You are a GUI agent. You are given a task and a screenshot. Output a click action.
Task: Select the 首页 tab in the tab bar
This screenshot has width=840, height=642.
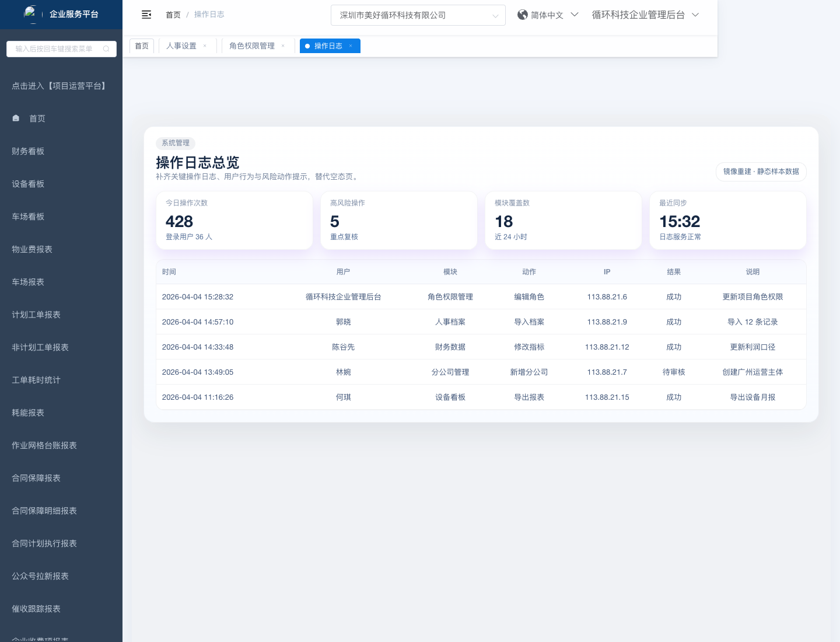tap(142, 46)
